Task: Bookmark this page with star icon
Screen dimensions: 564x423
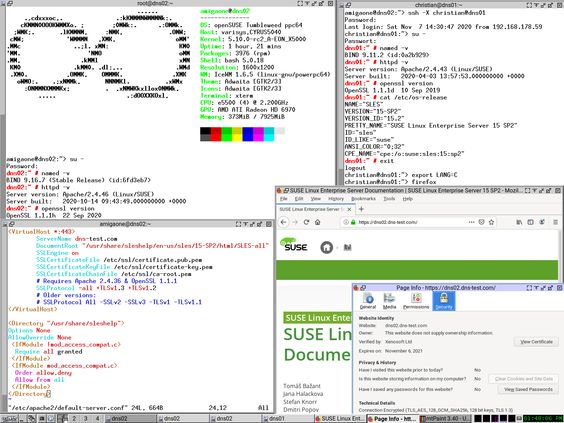Action: (491, 222)
